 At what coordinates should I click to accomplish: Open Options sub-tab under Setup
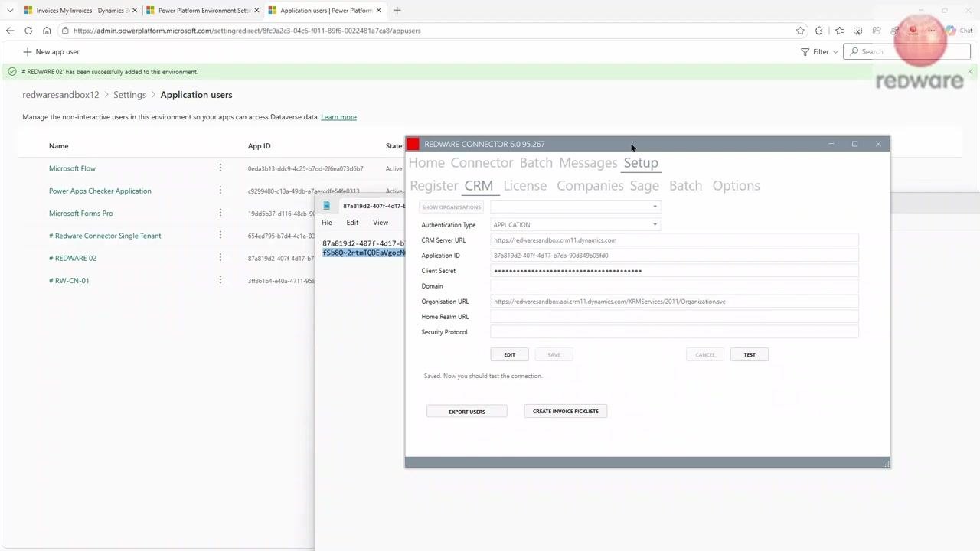tap(737, 186)
